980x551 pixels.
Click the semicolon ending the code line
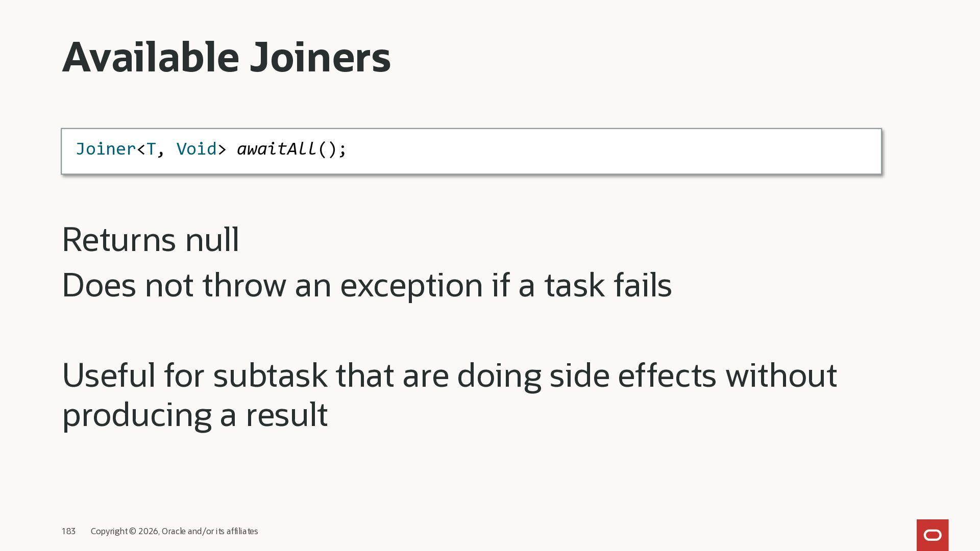point(342,149)
